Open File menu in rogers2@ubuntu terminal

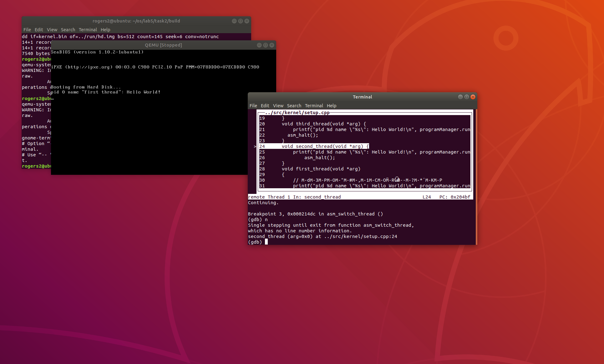[x=27, y=30]
